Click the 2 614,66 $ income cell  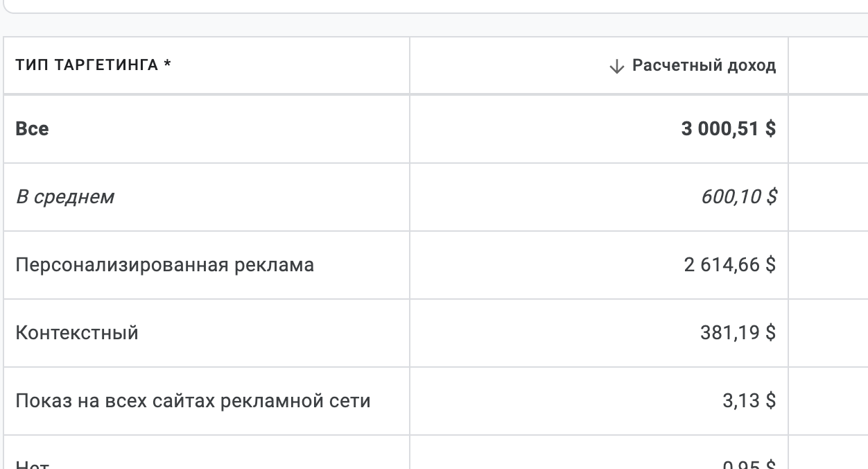click(x=730, y=265)
